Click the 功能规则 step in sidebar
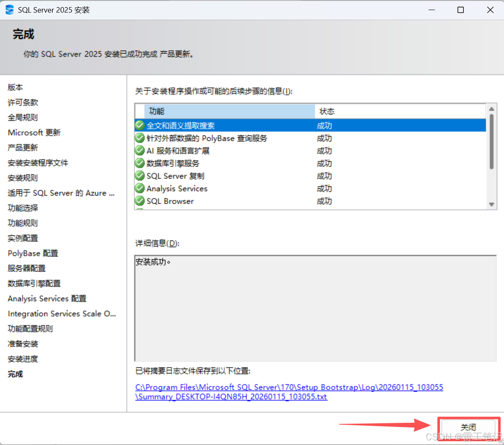Viewport: 504px width, 445px height. pyautogui.click(x=23, y=223)
